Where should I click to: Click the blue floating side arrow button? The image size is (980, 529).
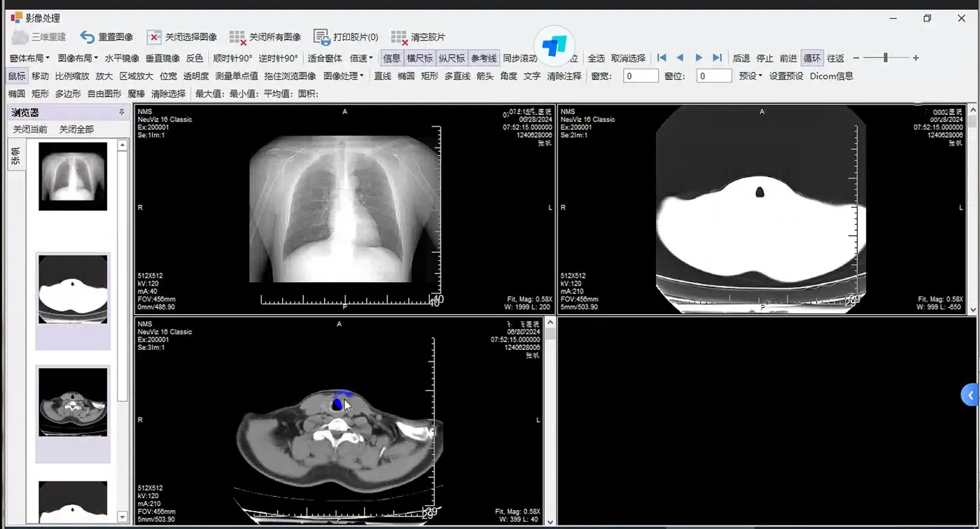click(970, 395)
